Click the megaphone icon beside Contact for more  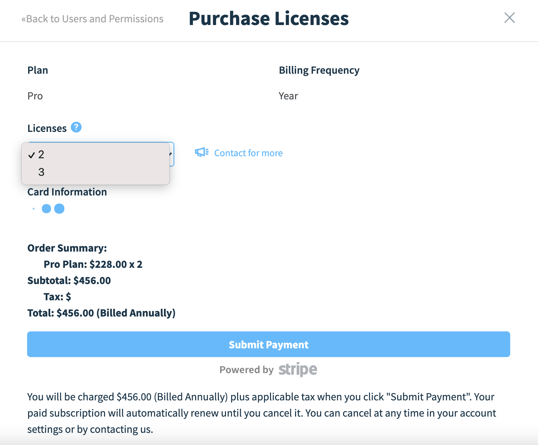[202, 152]
